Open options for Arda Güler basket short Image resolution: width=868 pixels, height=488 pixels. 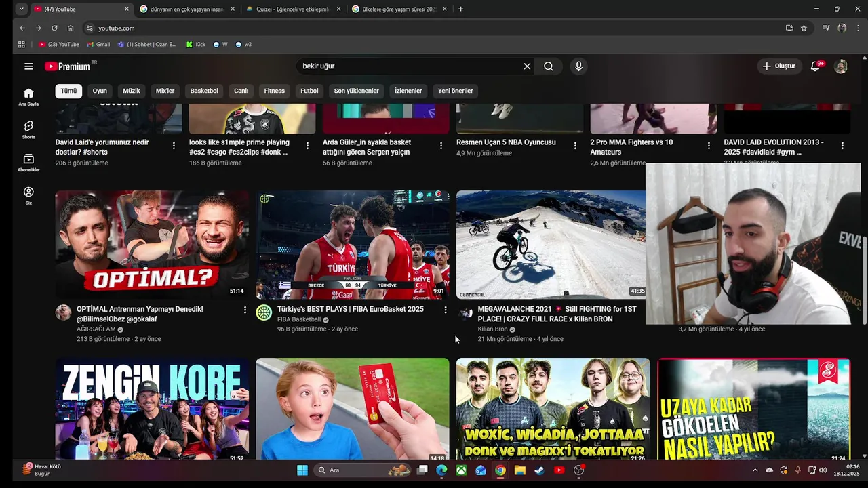point(441,146)
